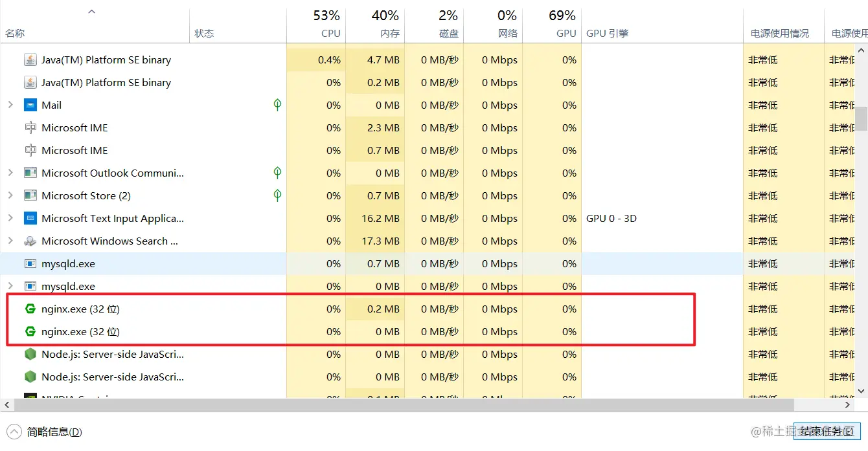Click the Microsoft Windows Search icon
This screenshot has width=868, height=451.
tap(30, 241)
